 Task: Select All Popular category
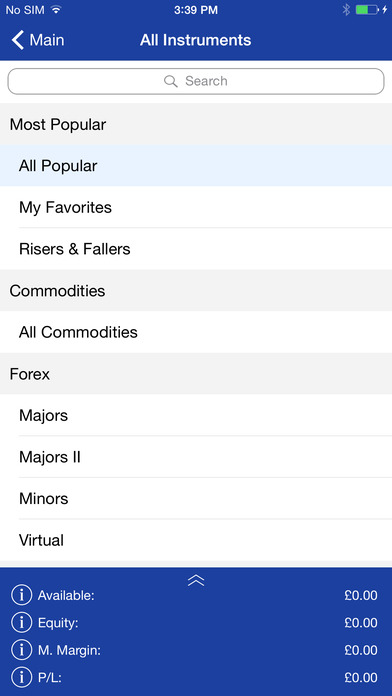196,166
